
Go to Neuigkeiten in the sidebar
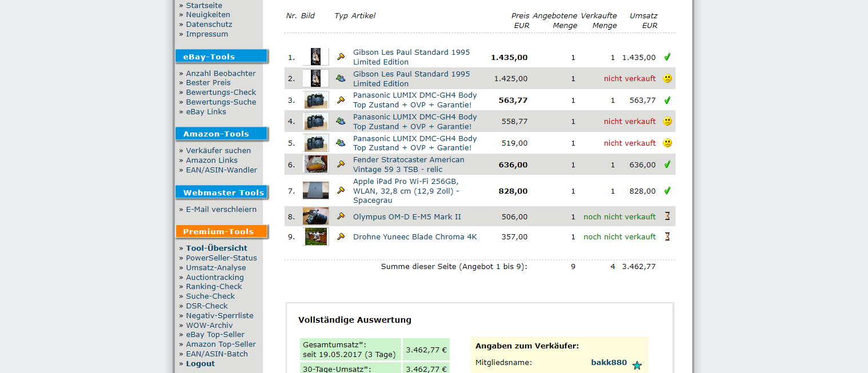(208, 15)
